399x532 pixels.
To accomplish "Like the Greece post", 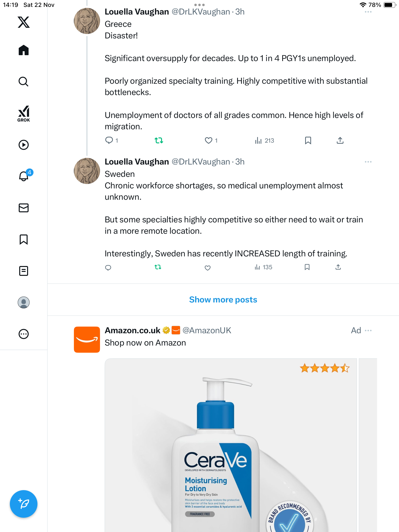I will (x=209, y=140).
